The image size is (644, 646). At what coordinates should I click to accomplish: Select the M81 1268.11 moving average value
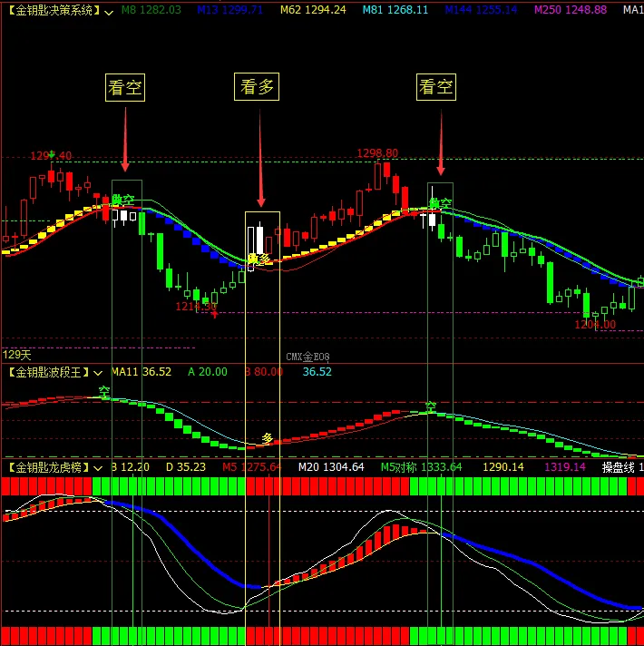[x=395, y=10]
